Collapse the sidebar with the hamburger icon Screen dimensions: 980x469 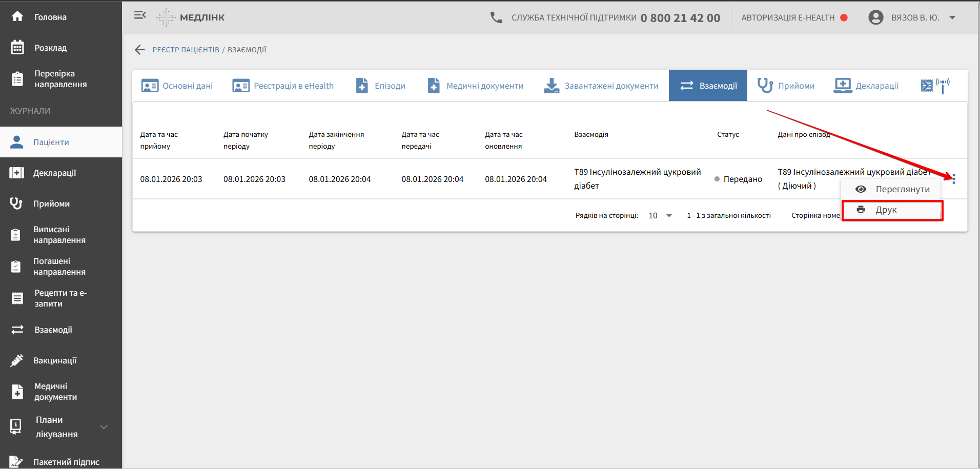(140, 15)
